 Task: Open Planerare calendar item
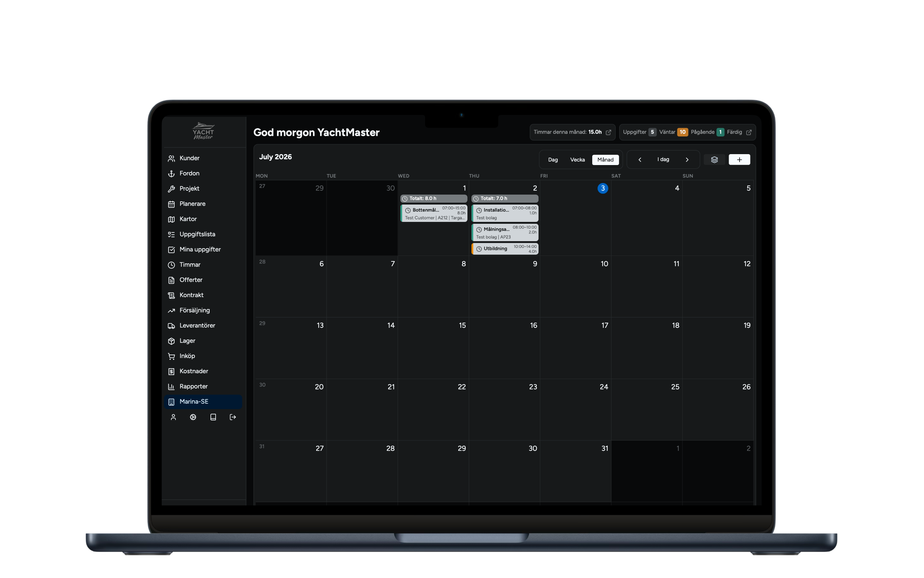point(203,204)
